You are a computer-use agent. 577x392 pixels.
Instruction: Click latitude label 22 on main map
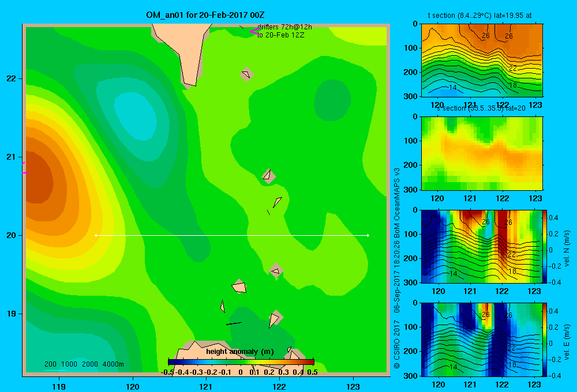[x=12, y=79]
